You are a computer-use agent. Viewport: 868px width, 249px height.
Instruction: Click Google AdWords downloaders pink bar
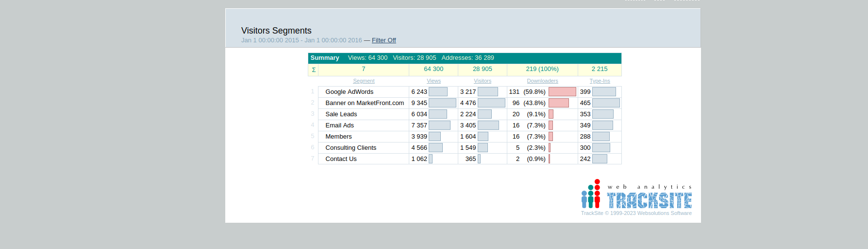click(562, 92)
